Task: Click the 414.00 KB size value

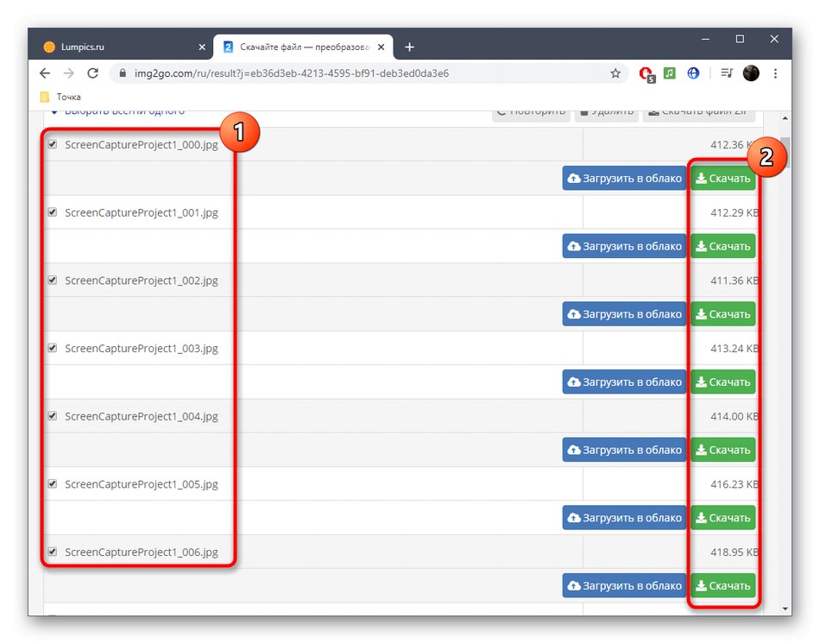Action: (735, 416)
